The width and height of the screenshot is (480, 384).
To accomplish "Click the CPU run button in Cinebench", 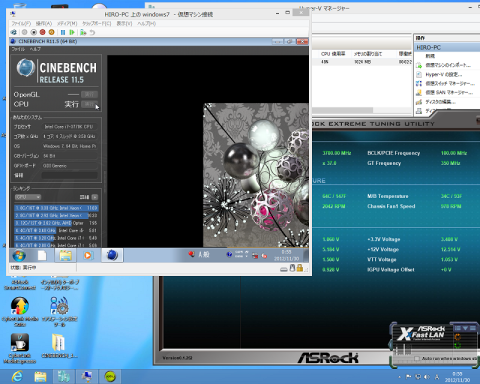I will (89, 104).
